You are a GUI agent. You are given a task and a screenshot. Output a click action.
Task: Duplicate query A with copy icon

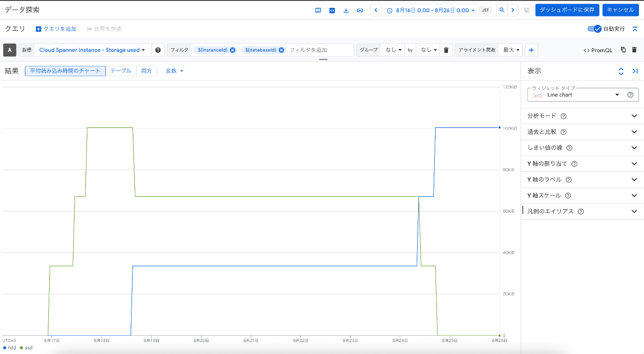click(x=623, y=50)
